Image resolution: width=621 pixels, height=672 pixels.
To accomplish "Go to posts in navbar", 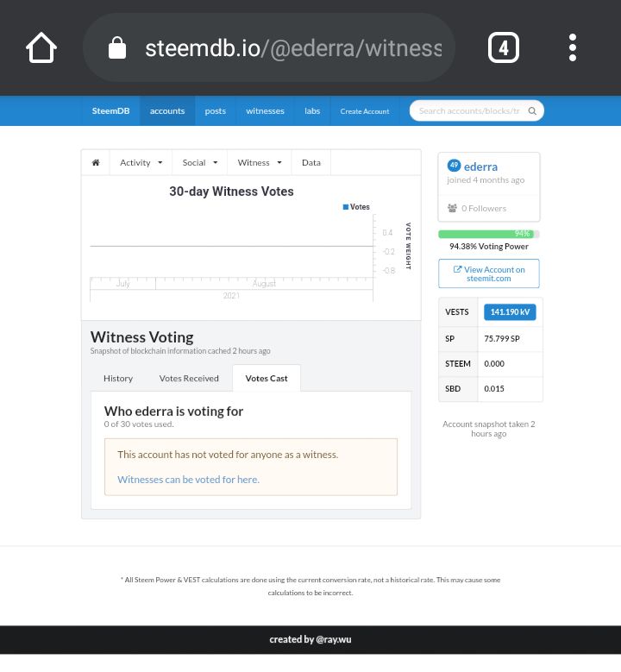I will click(x=215, y=111).
